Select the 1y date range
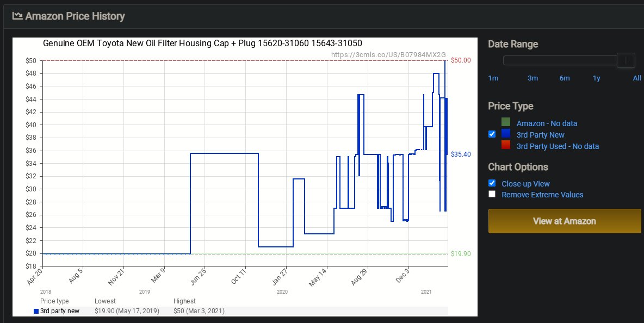Image resolution: width=644 pixels, height=323 pixels. (x=596, y=78)
